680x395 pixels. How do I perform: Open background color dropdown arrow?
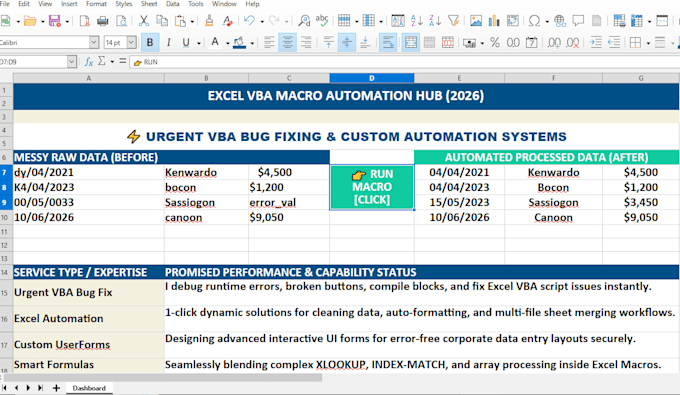click(x=252, y=43)
